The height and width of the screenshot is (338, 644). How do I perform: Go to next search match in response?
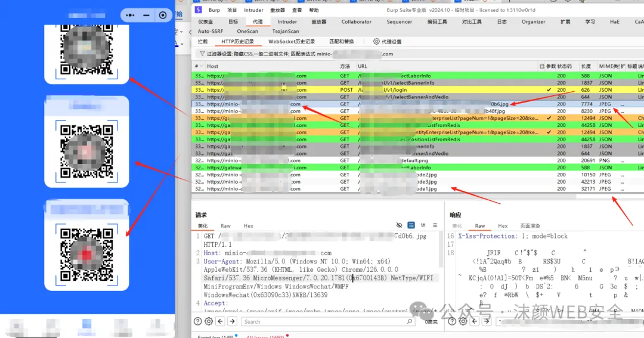click(x=487, y=321)
